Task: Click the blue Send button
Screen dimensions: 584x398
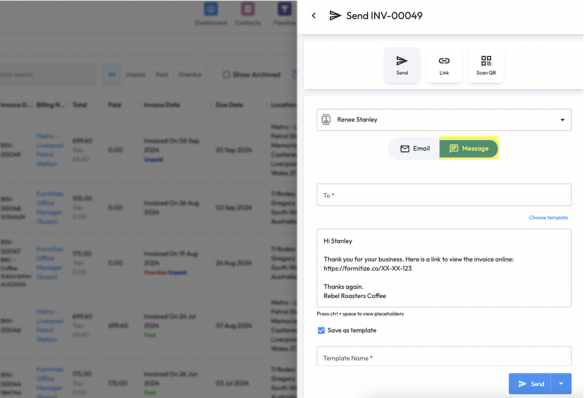Action: tap(530, 383)
